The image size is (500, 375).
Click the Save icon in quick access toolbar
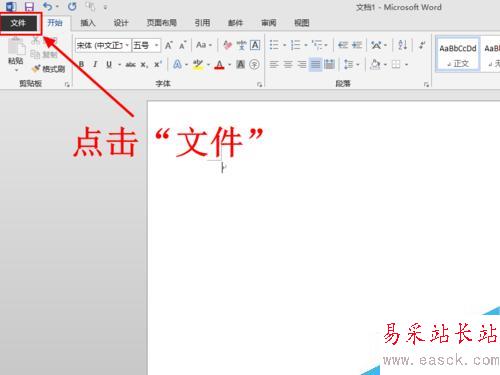[x=29, y=6]
